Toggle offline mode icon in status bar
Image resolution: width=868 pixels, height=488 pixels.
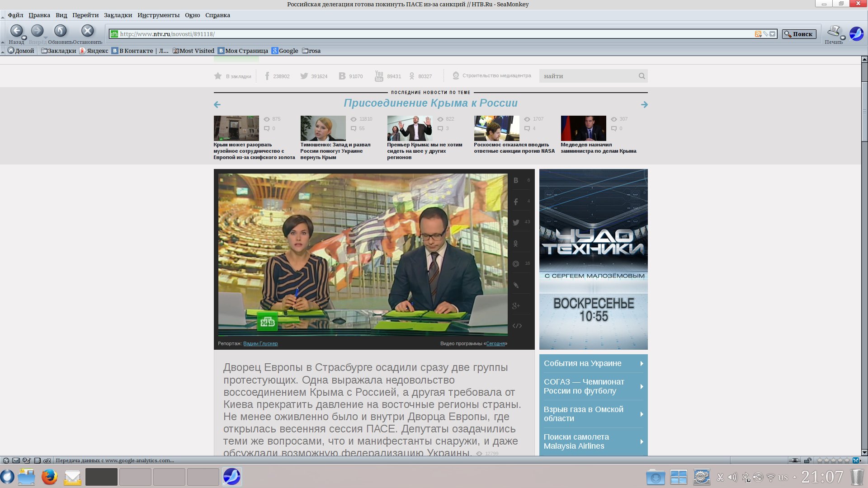point(794,460)
